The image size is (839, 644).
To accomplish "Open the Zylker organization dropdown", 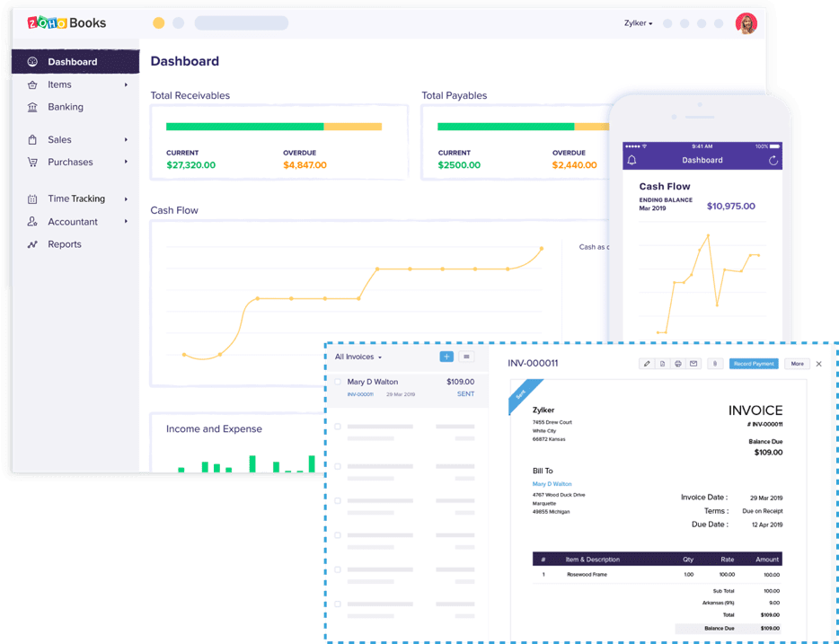I will [x=639, y=23].
